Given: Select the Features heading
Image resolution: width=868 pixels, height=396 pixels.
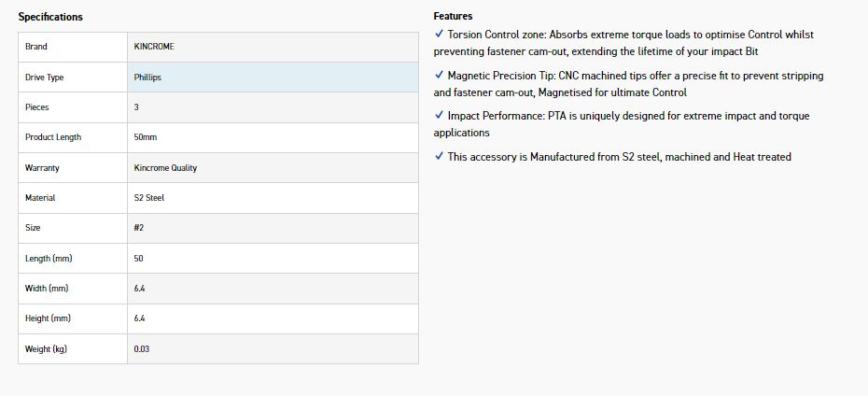Looking at the screenshot, I should (453, 16).
